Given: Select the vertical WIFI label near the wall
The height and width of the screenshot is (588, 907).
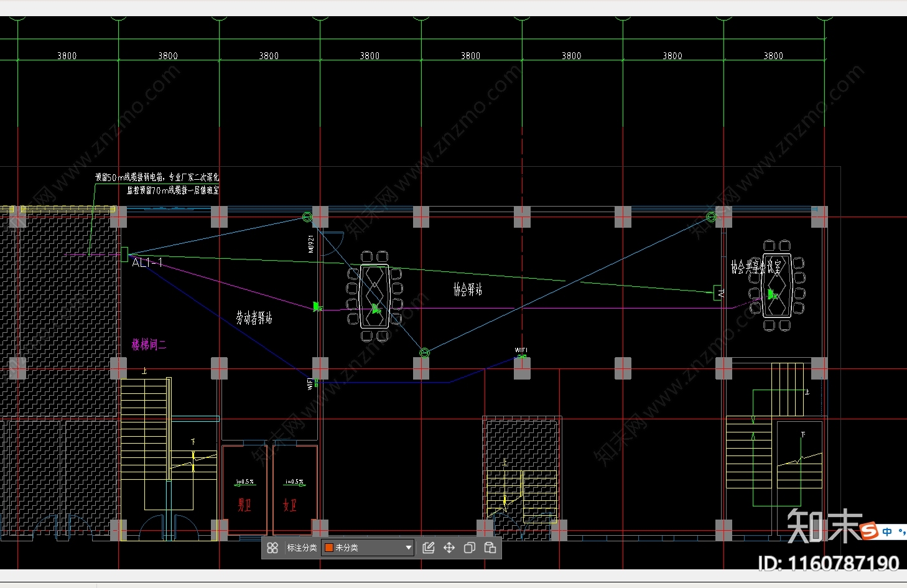Looking at the screenshot, I should pyautogui.click(x=310, y=384).
